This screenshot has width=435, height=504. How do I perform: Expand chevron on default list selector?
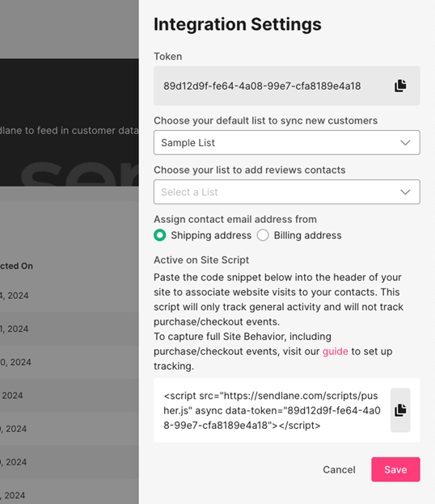[405, 143]
